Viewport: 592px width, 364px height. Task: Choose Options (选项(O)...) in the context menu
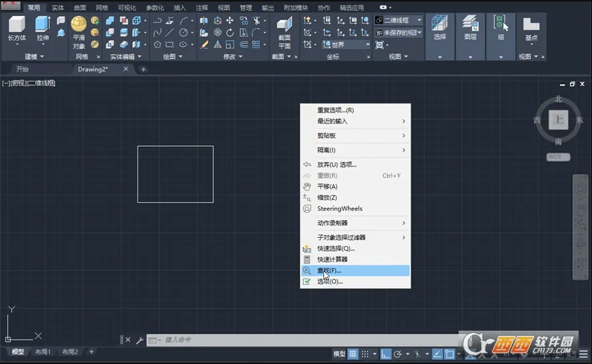point(355,281)
